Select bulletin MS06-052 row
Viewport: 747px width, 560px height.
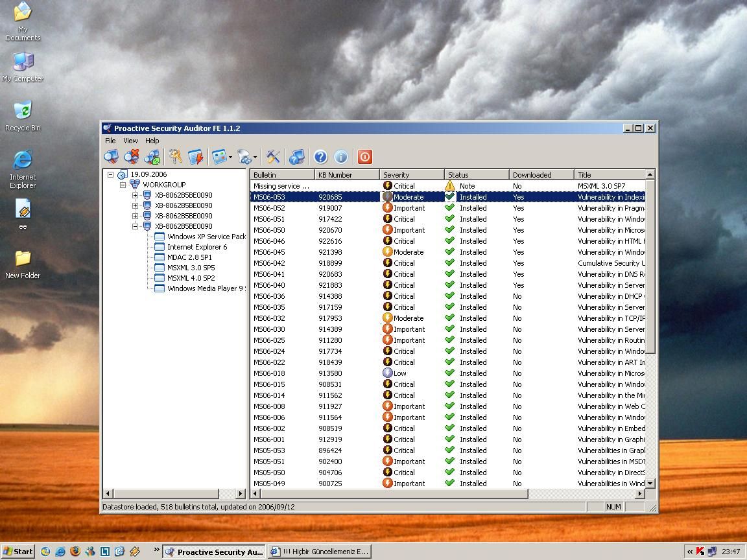[x=448, y=208]
